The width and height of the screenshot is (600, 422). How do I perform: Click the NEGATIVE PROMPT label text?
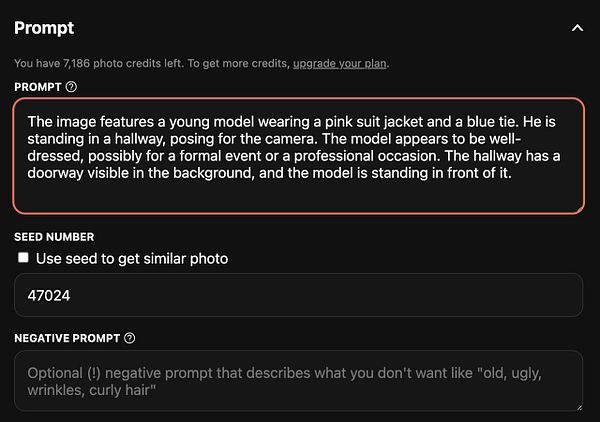pyautogui.click(x=67, y=338)
